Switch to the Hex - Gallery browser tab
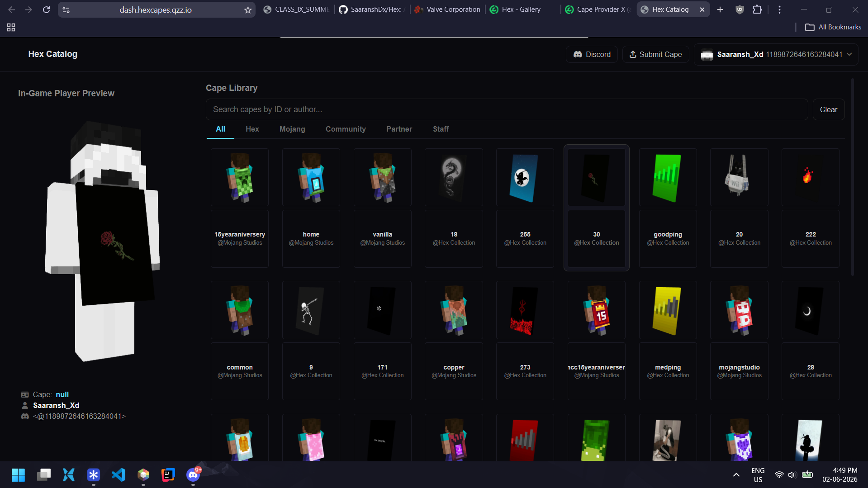The height and width of the screenshot is (488, 868). [521, 9]
